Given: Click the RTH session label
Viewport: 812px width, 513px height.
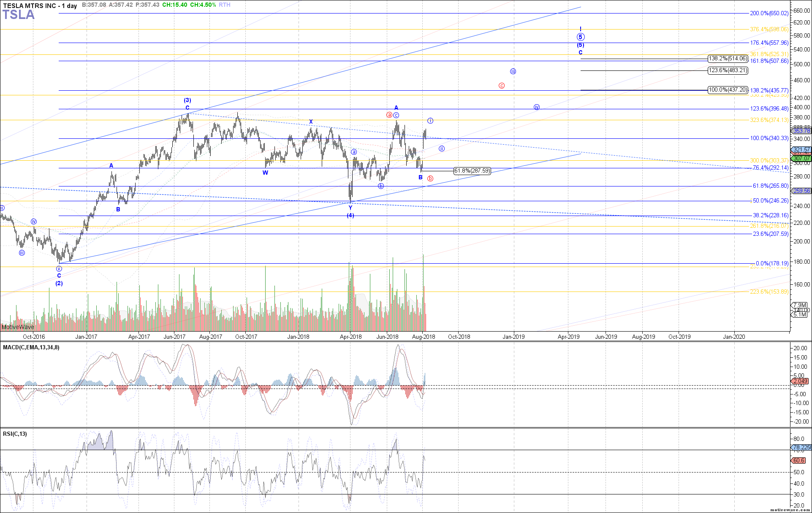Looking at the screenshot, I should coord(225,5).
